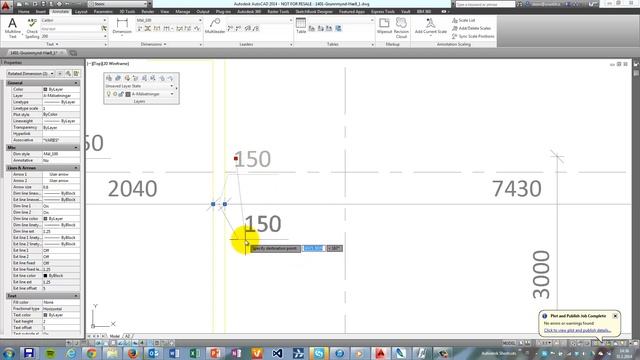This screenshot has height=360, width=640.
Task: Open Add/Delete Scales tool
Action: click(471, 28)
